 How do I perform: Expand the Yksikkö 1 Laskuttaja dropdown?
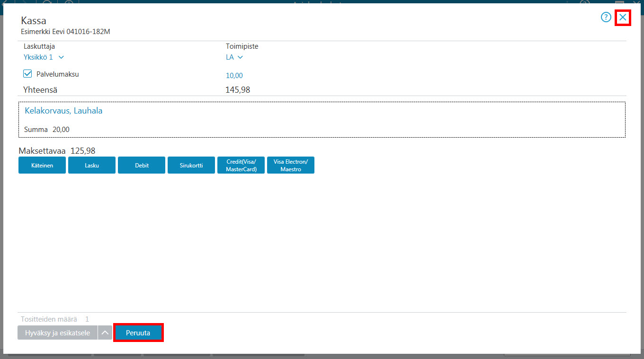(61, 57)
